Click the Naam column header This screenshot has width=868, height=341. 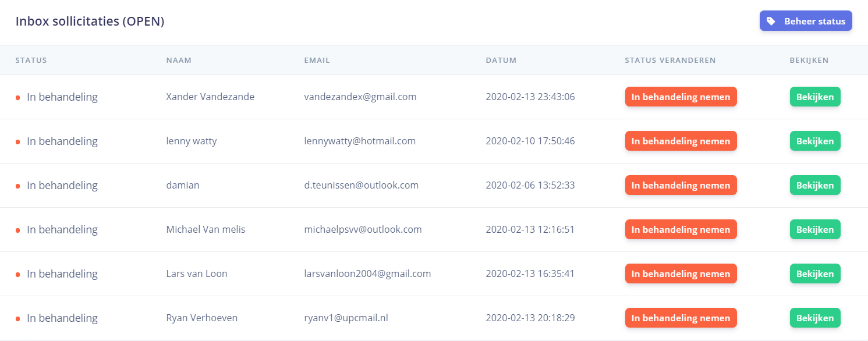(179, 60)
